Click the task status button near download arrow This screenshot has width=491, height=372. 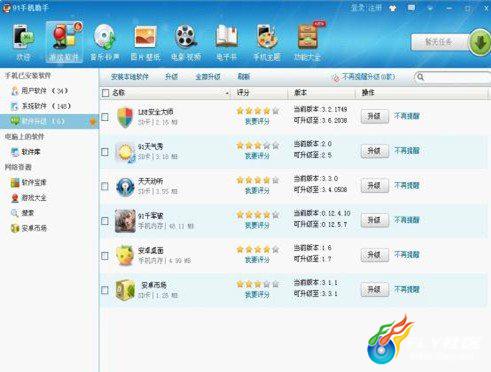[x=439, y=42]
